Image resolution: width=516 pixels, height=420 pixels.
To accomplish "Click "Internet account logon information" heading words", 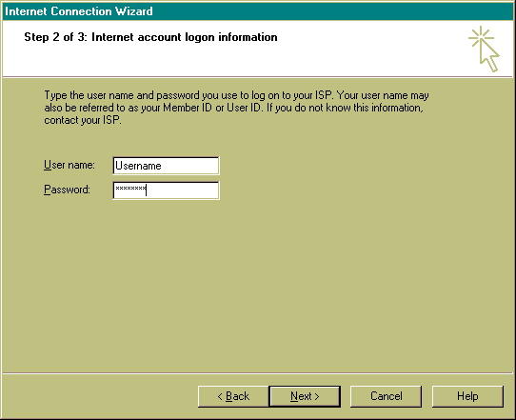I will 185,37.
